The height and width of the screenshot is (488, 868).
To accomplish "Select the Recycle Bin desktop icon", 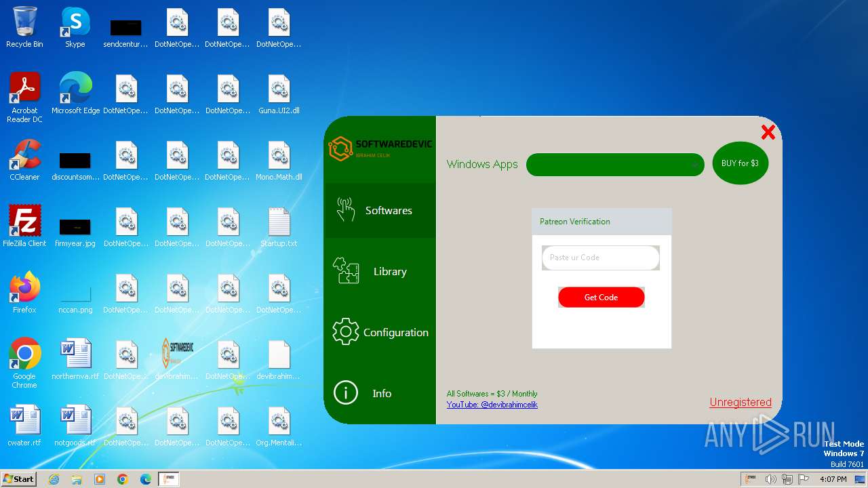I will [24, 27].
